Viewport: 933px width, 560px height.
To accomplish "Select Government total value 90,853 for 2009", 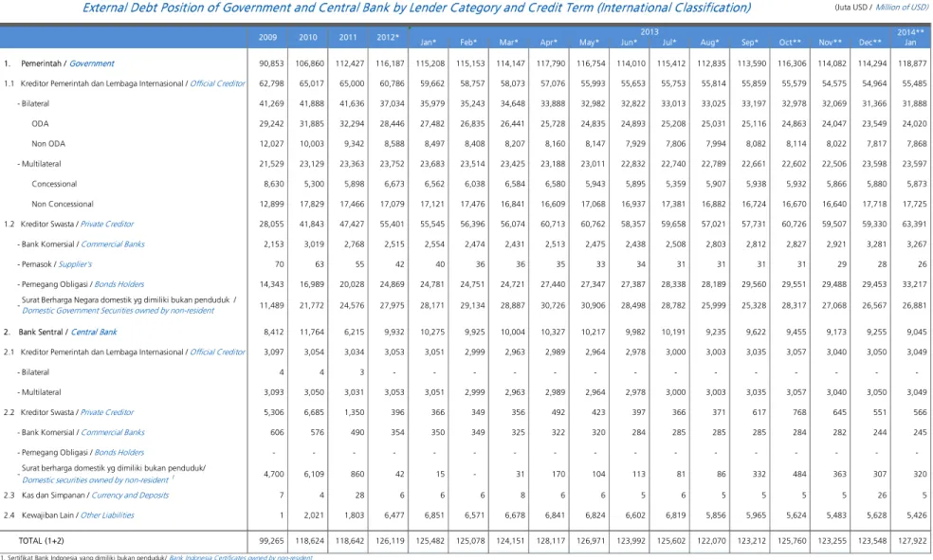I will [x=271, y=63].
